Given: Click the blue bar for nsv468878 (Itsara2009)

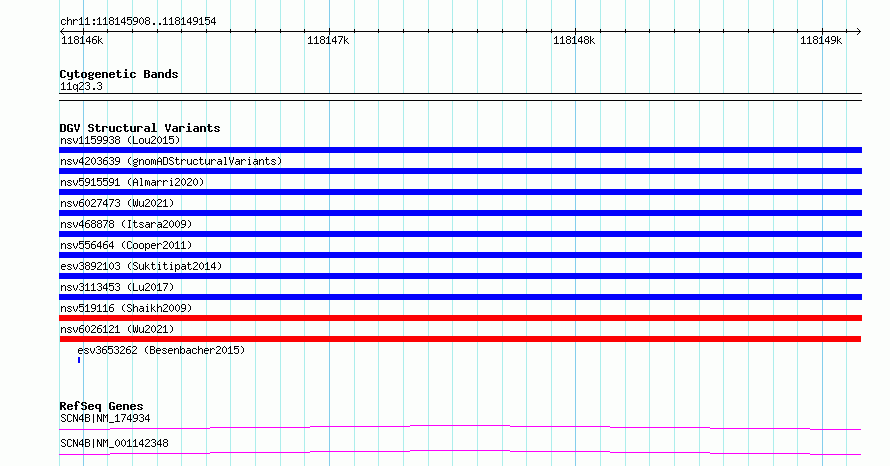Looking at the screenshot, I should point(460,234).
